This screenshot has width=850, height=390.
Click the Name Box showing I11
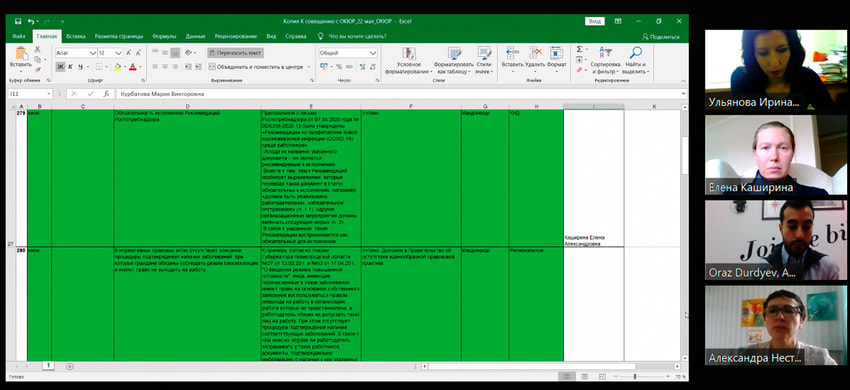point(30,94)
